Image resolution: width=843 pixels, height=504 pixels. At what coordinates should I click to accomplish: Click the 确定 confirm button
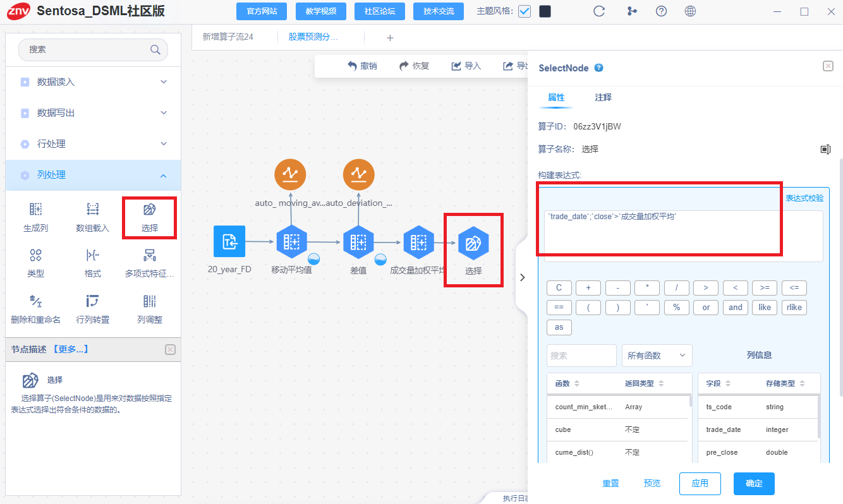(754, 483)
